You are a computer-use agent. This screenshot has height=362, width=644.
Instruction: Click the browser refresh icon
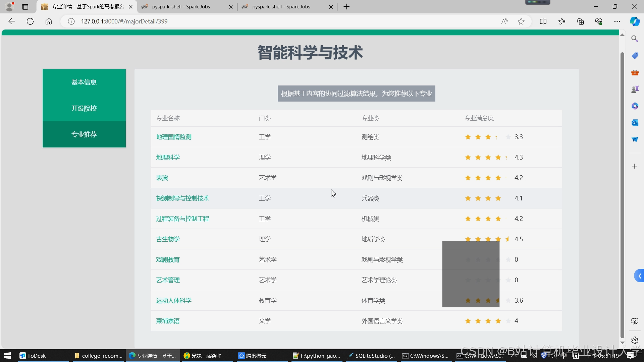point(30,21)
